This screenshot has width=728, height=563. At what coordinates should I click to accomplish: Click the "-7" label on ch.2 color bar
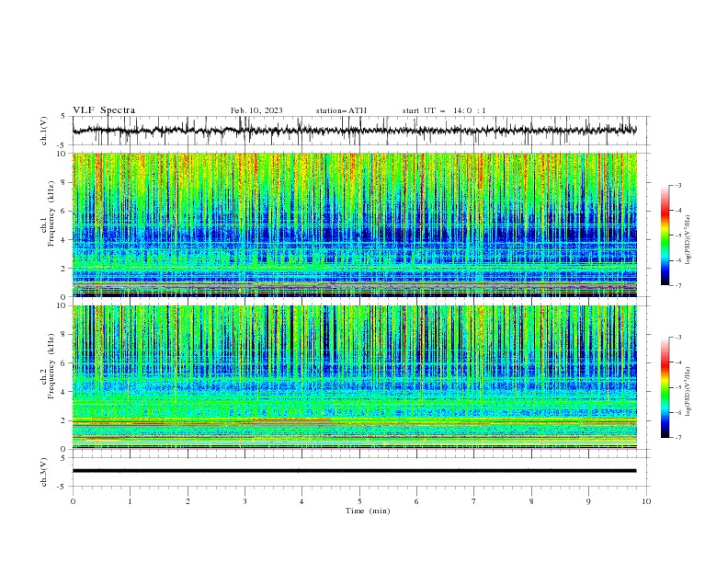(x=677, y=437)
